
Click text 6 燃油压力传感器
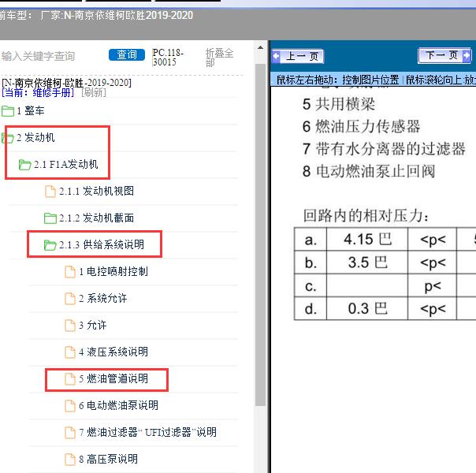[361, 127]
